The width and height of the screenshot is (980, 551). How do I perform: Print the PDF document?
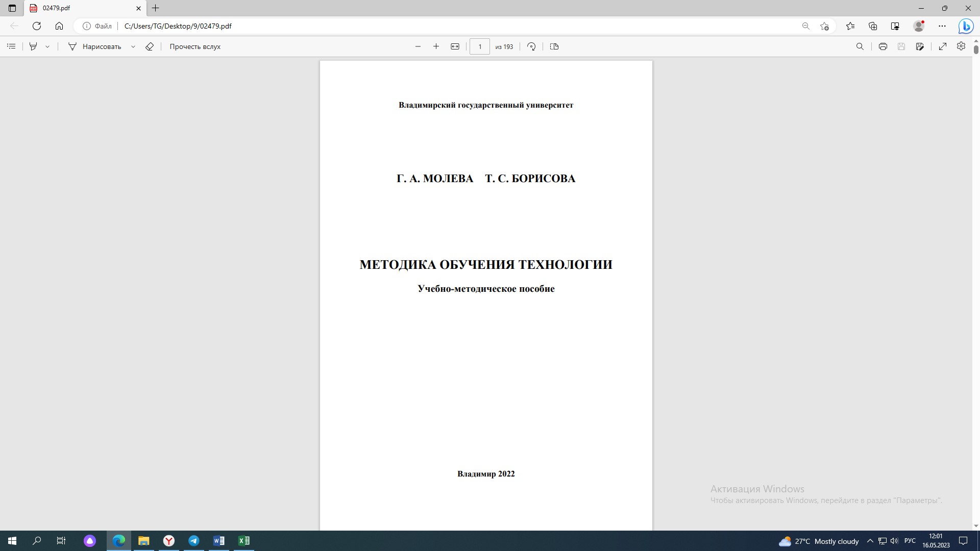[883, 46]
